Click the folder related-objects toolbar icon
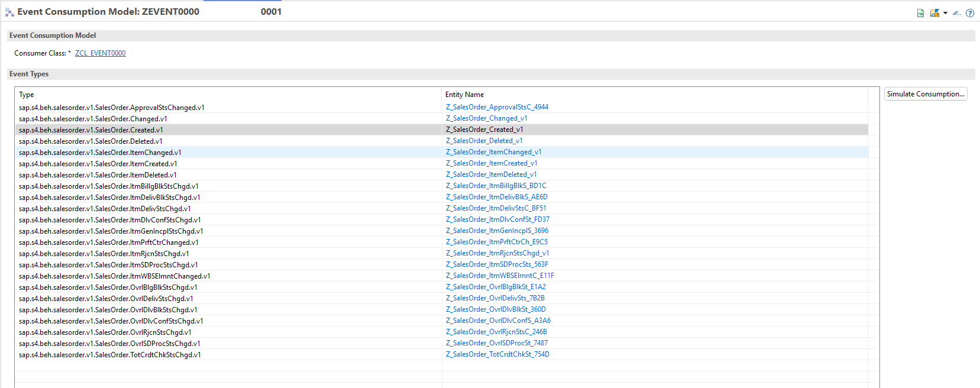 (934, 13)
